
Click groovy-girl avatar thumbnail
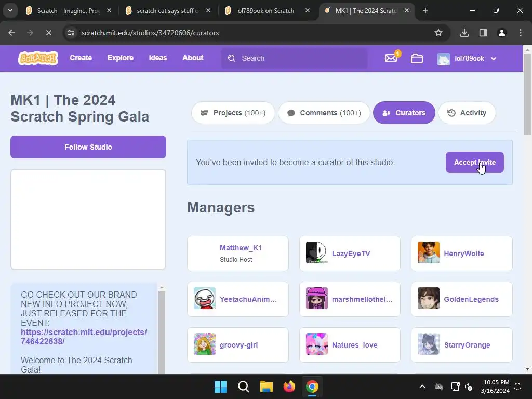pos(205,344)
